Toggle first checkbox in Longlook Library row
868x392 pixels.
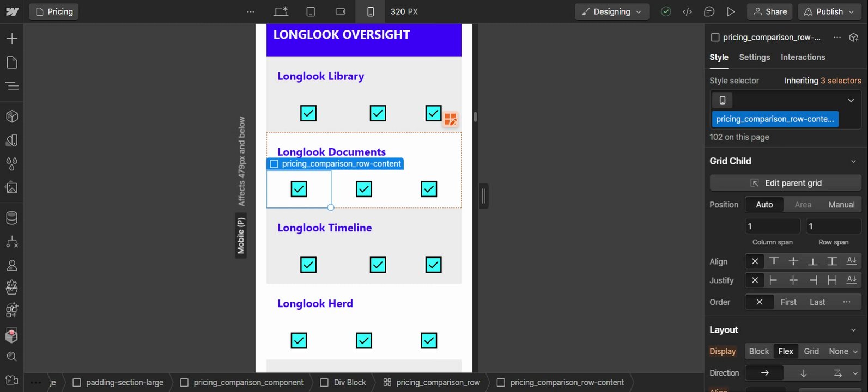tap(308, 113)
